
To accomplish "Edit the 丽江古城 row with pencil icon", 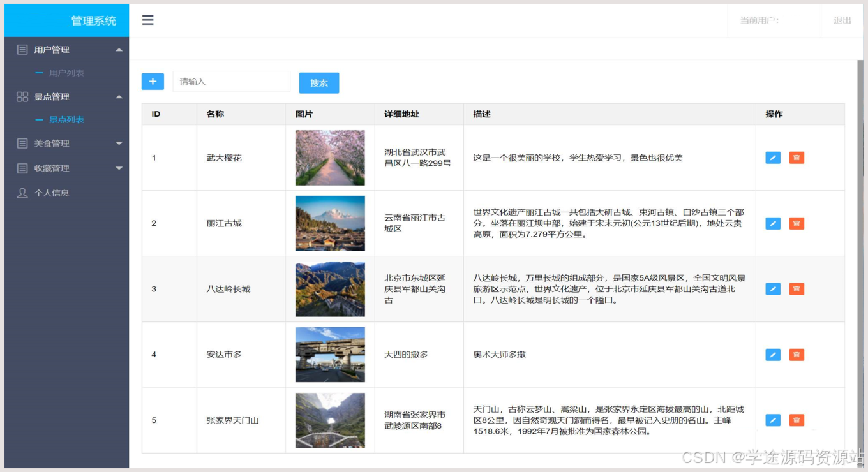I will [x=773, y=223].
